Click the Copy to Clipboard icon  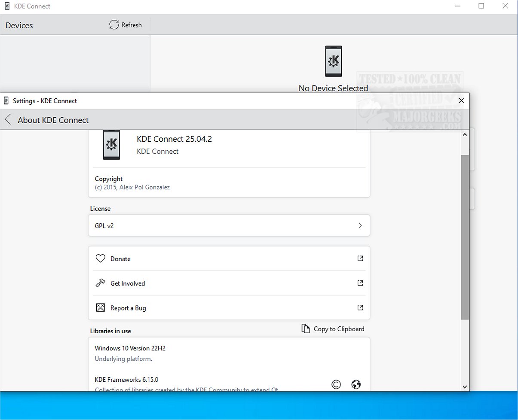click(306, 329)
